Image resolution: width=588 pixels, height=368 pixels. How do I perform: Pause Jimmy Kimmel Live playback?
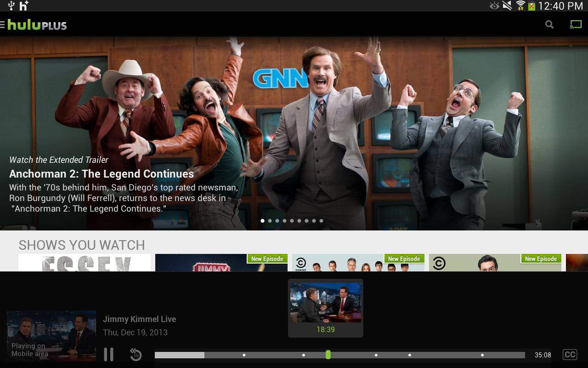tap(109, 354)
